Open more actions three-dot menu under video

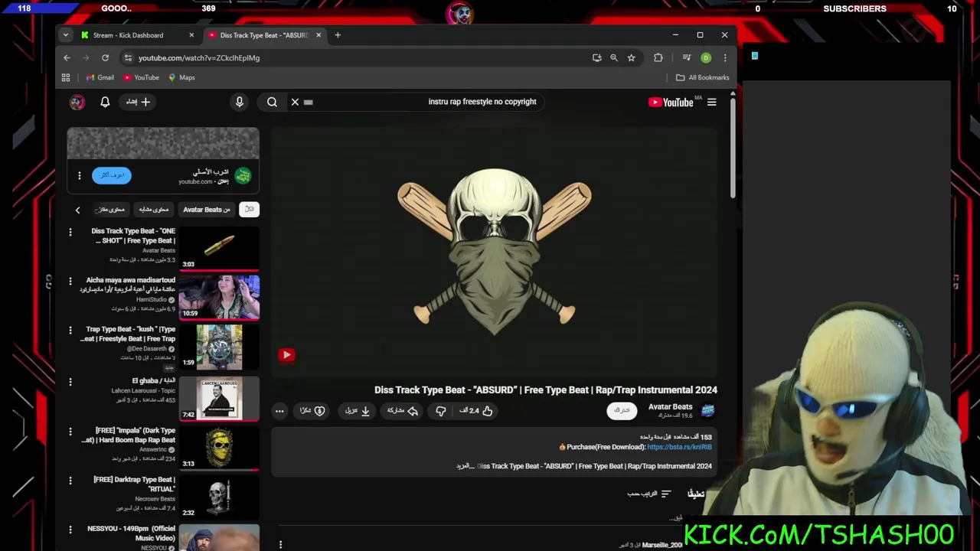tap(279, 411)
